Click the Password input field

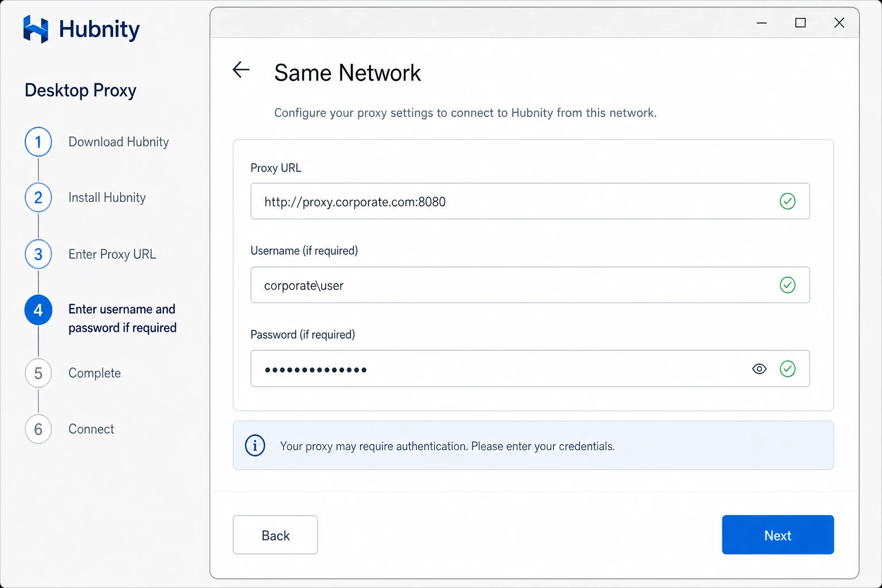point(530,369)
